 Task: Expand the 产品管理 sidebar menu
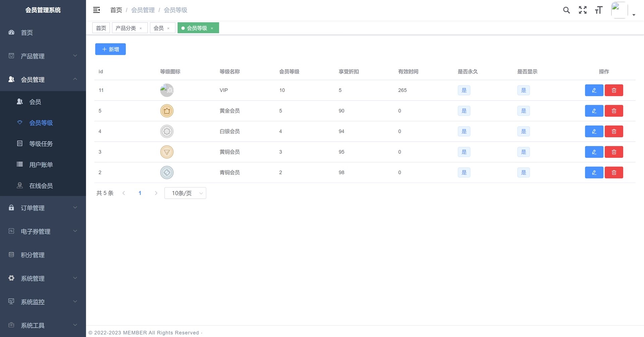pyautogui.click(x=43, y=56)
